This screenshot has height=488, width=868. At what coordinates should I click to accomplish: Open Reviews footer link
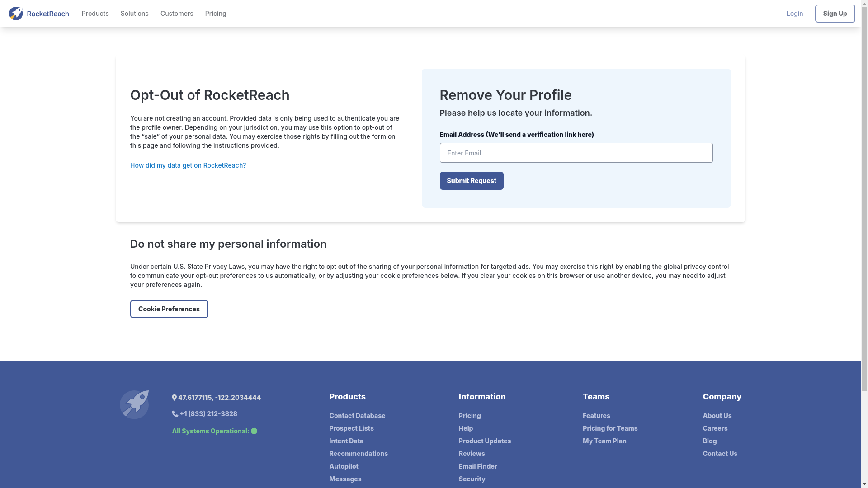coord(472,454)
